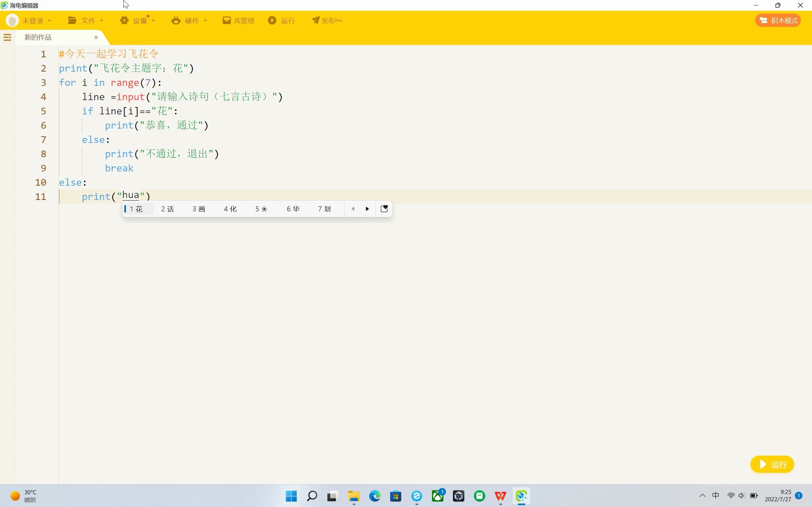Open the File (文件) dropdown menu
Viewport: 812px width, 507px height.
click(85, 21)
